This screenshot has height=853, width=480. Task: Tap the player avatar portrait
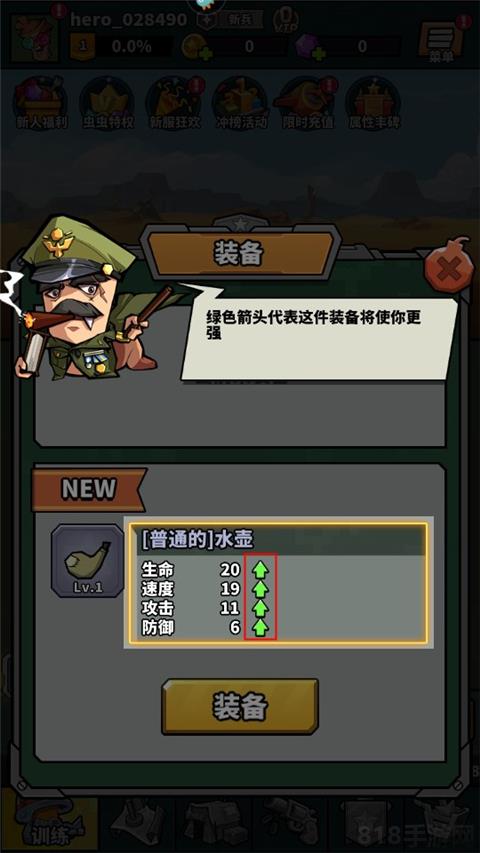tap(34, 37)
